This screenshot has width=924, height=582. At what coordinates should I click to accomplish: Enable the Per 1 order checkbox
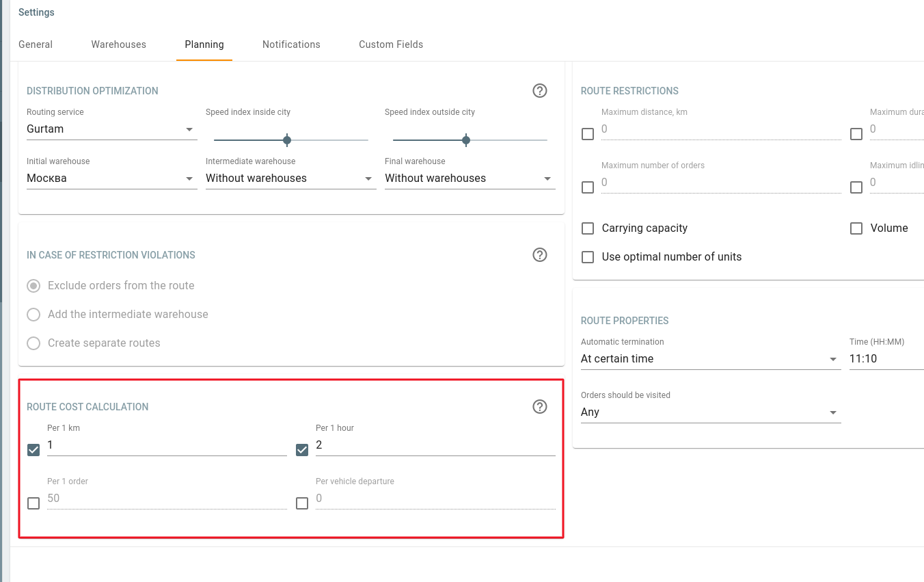coord(33,503)
